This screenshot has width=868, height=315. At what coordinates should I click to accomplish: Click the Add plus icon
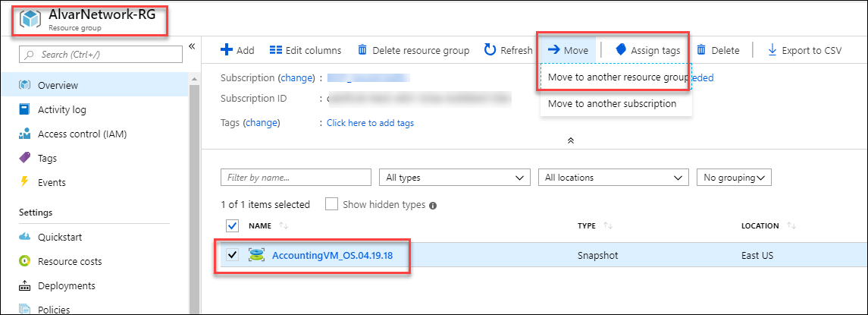coord(227,50)
